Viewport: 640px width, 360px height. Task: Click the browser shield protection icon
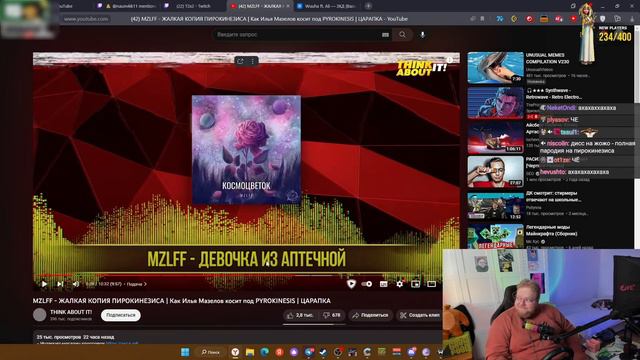coord(603,19)
